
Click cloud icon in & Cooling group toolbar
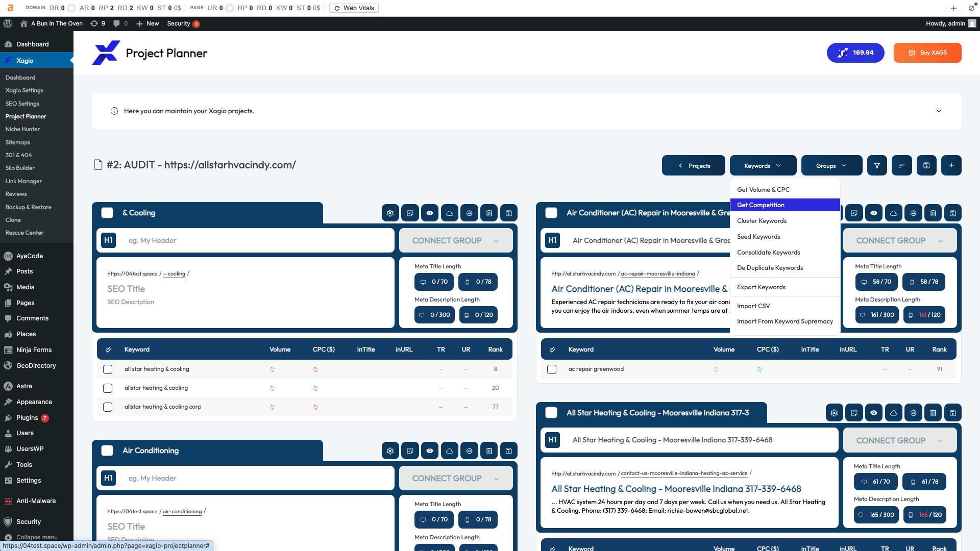450,213
